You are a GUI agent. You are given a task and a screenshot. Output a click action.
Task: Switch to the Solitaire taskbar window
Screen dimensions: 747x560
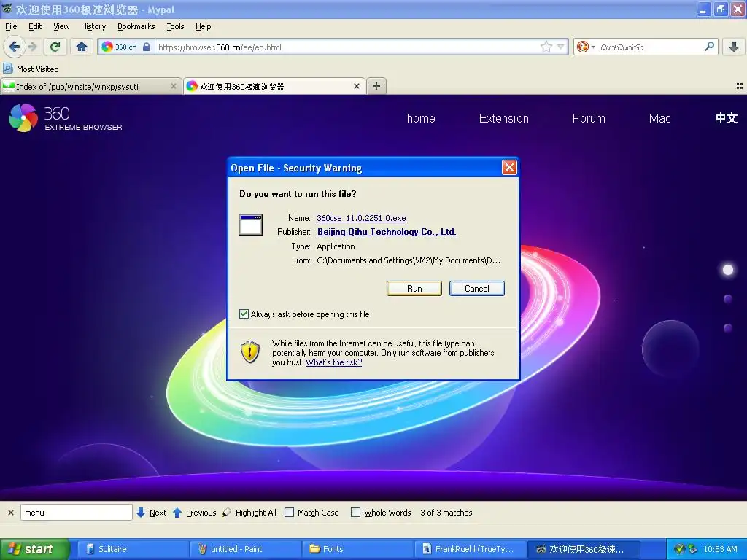[133, 549]
